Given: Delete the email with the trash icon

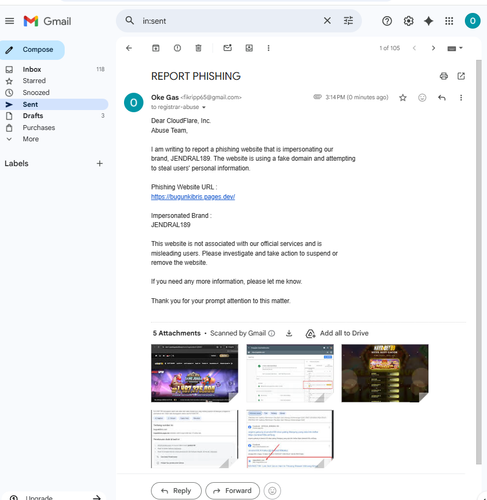Looking at the screenshot, I should coord(198,48).
